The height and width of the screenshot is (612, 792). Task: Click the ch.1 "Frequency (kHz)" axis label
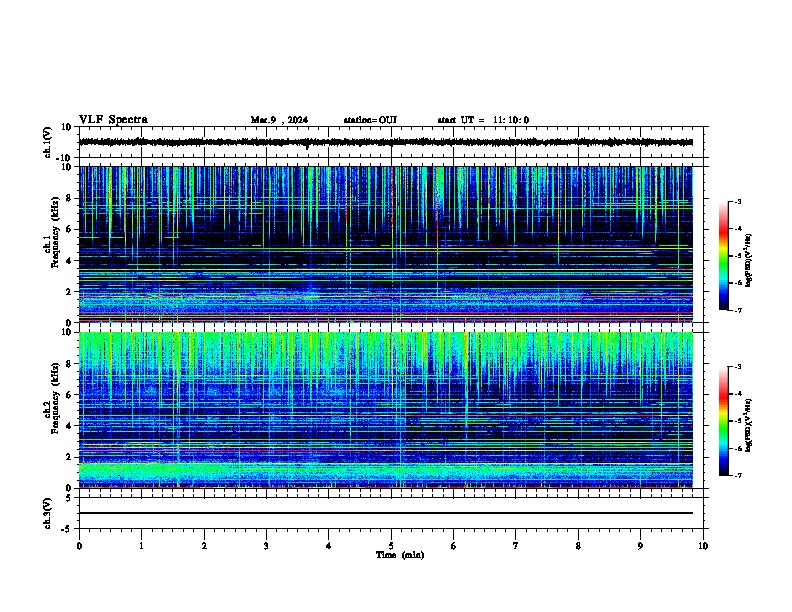pos(55,233)
